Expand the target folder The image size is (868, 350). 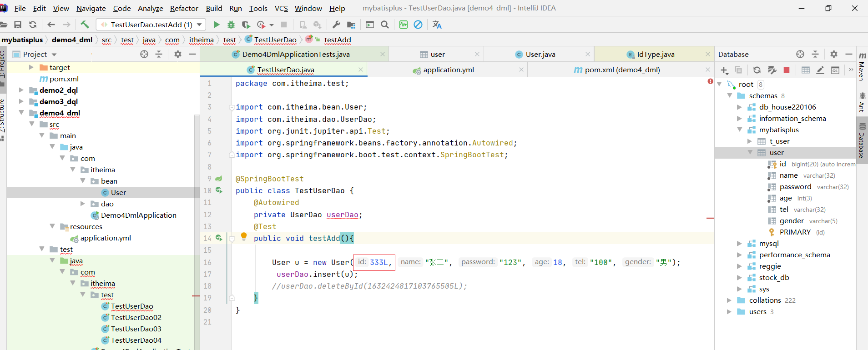point(31,67)
